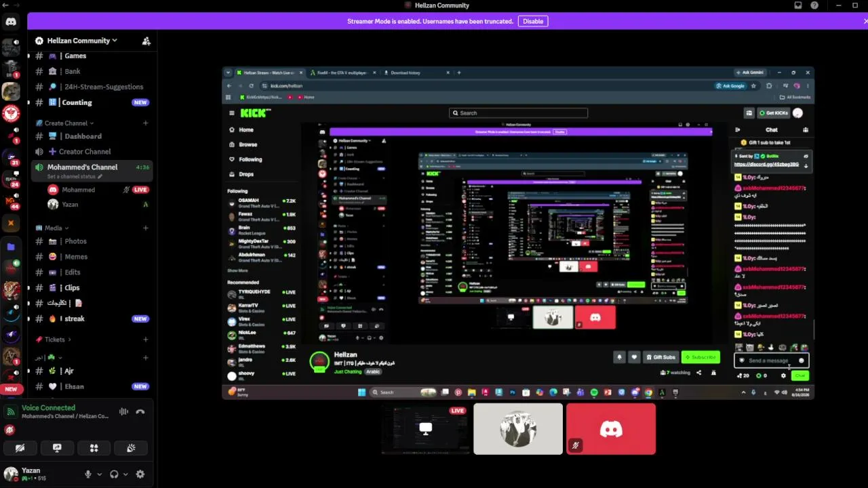Click the share your screen button

click(57, 448)
